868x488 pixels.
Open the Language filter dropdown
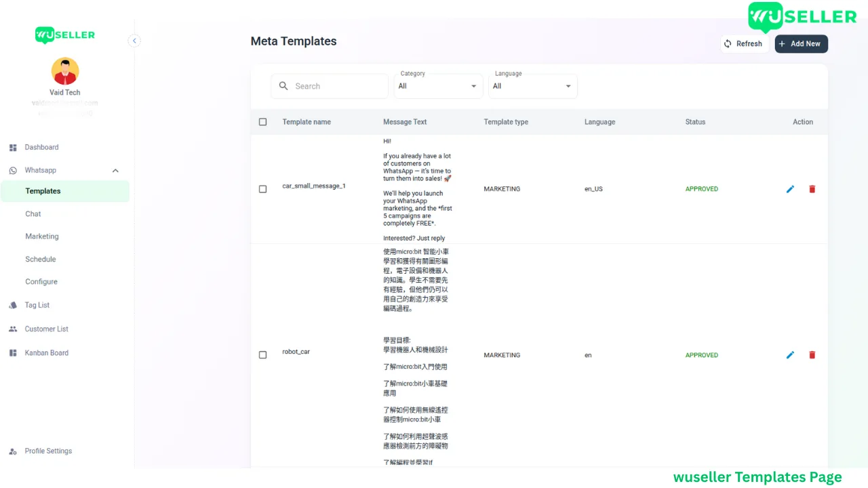click(x=532, y=86)
